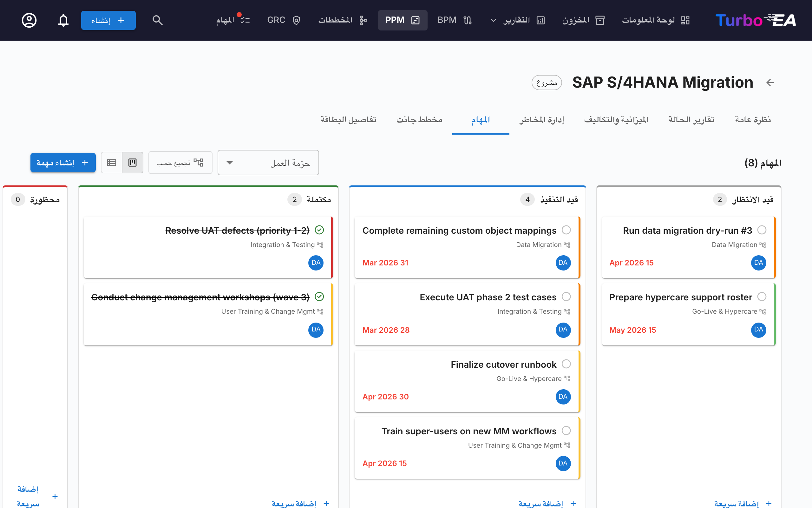
Task: Open the user account profile icon
Action: tap(29, 20)
